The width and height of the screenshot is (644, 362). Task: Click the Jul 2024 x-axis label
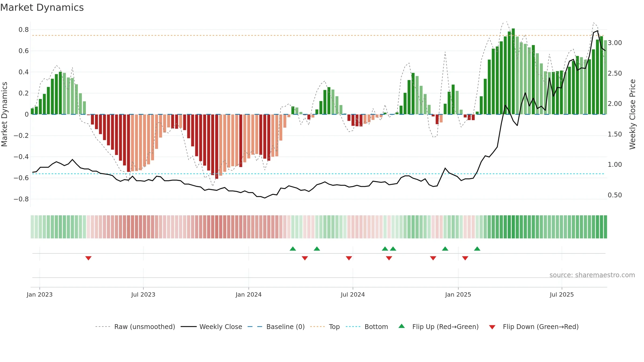353,294
